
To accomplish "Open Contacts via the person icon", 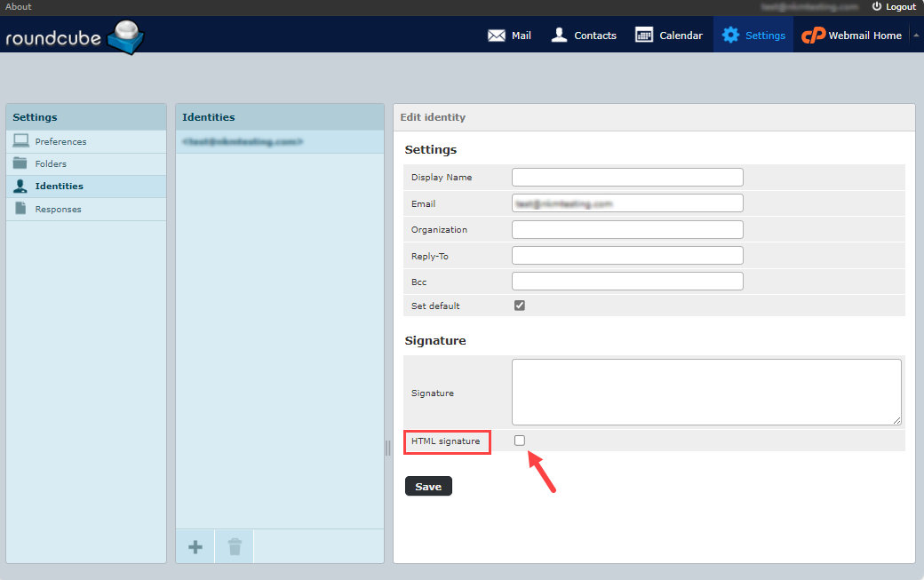I will pos(559,35).
